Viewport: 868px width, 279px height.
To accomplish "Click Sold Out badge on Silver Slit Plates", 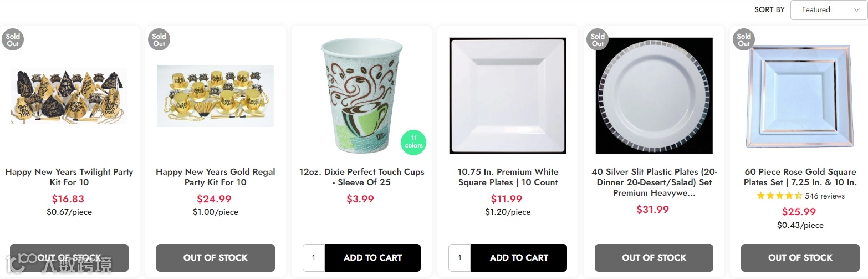I will 598,40.
